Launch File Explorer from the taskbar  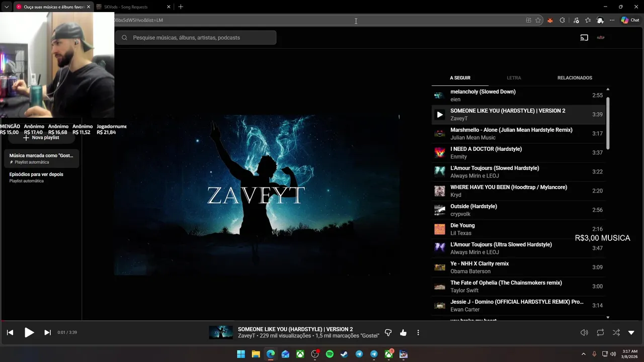[x=256, y=354]
